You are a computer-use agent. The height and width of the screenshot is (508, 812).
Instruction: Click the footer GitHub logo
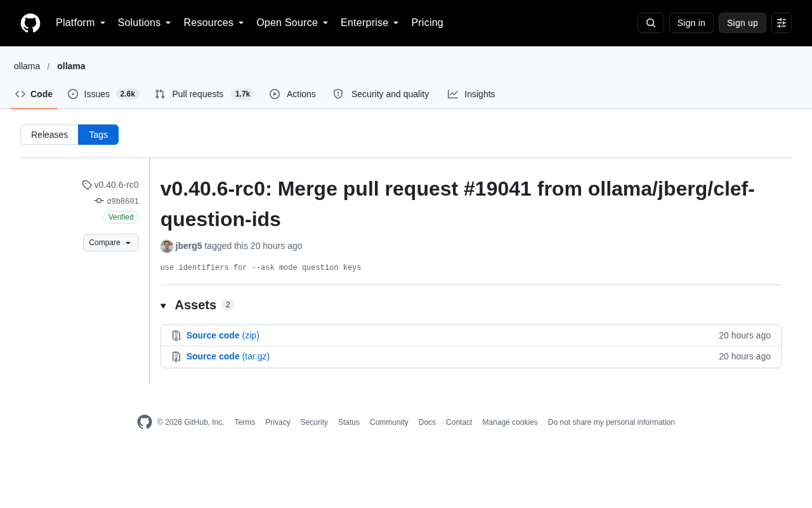[x=145, y=422]
